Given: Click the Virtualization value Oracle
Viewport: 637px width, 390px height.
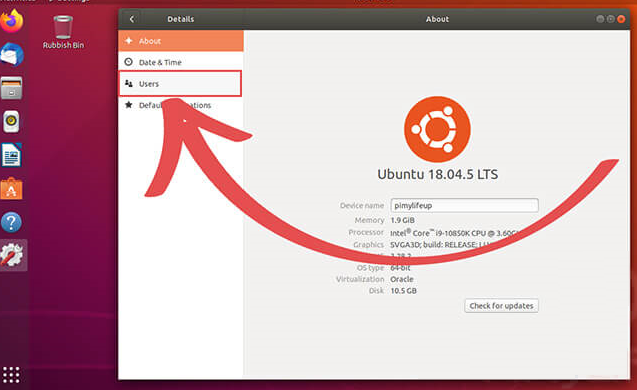Looking at the screenshot, I should click(402, 279).
